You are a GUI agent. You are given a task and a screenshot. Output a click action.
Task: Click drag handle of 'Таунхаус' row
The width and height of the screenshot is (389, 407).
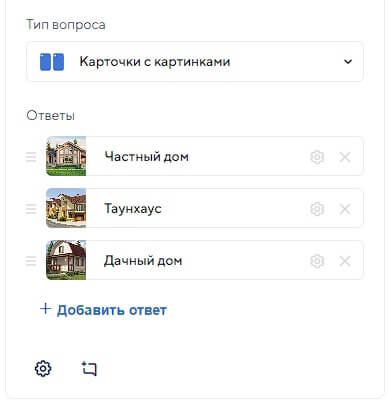[31, 209]
